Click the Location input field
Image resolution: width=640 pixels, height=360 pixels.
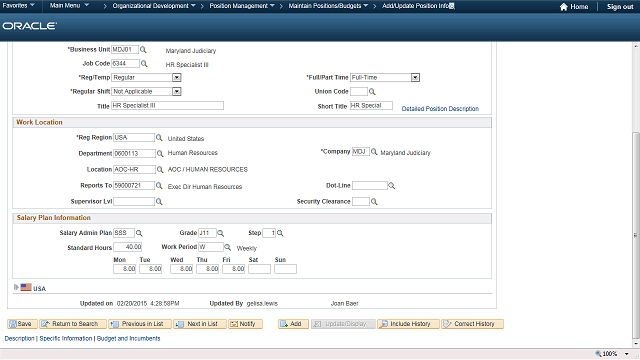point(134,169)
